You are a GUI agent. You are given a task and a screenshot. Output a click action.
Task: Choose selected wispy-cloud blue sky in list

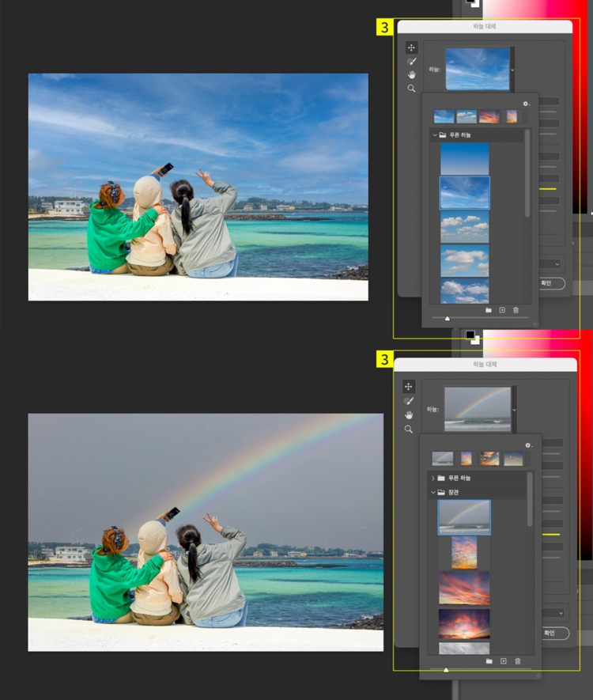coord(464,193)
